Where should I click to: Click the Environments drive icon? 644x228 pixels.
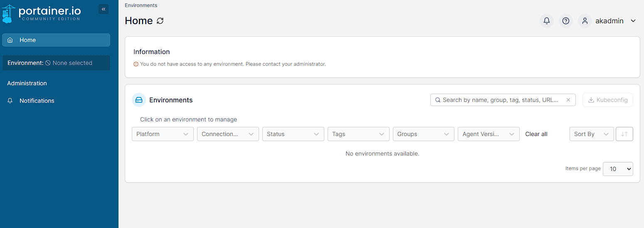[x=139, y=100]
